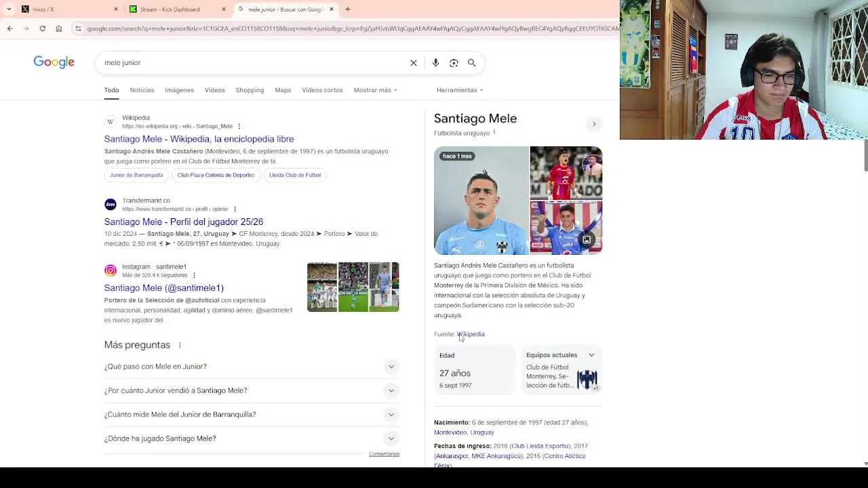Start voice search with microphone icon
Viewport: 868px width, 488px height.
435,63
